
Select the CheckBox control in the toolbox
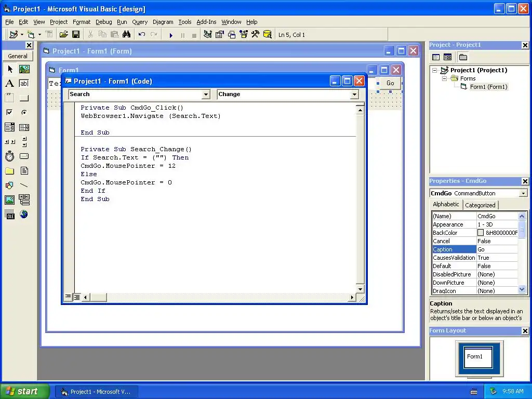coord(10,112)
